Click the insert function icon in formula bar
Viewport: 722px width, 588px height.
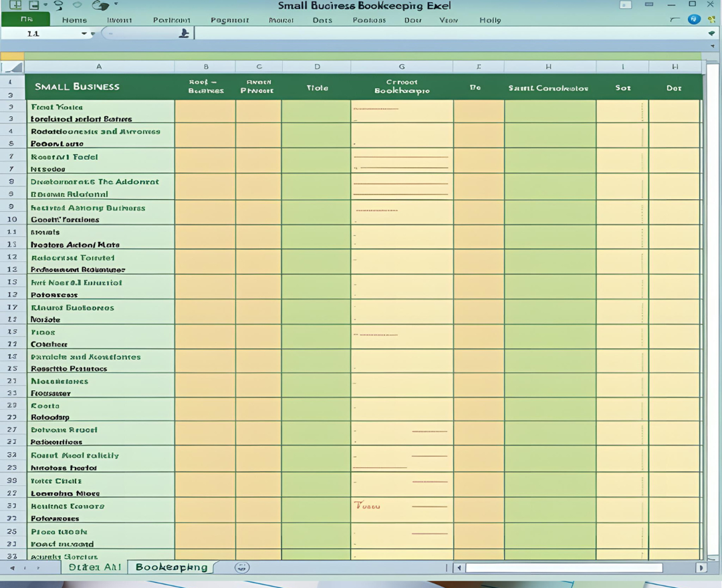(185, 33)
